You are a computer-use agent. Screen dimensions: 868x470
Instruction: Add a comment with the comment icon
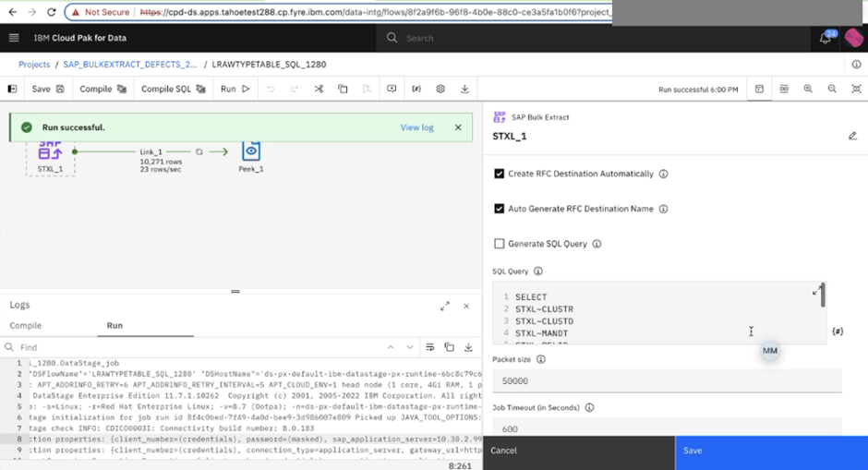click(392, 89)
